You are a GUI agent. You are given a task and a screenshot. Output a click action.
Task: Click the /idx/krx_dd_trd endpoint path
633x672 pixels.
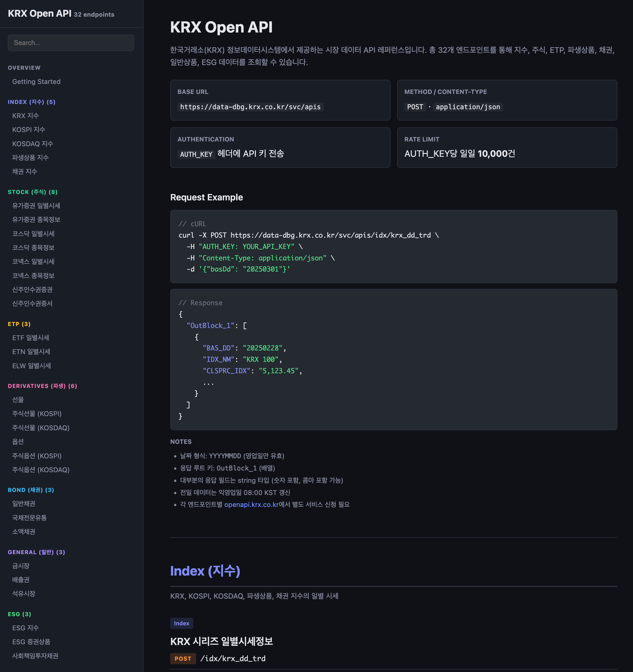[233, 658]
